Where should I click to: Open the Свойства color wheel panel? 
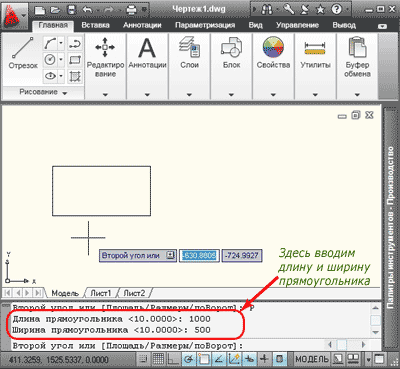(x=273, y=47)
